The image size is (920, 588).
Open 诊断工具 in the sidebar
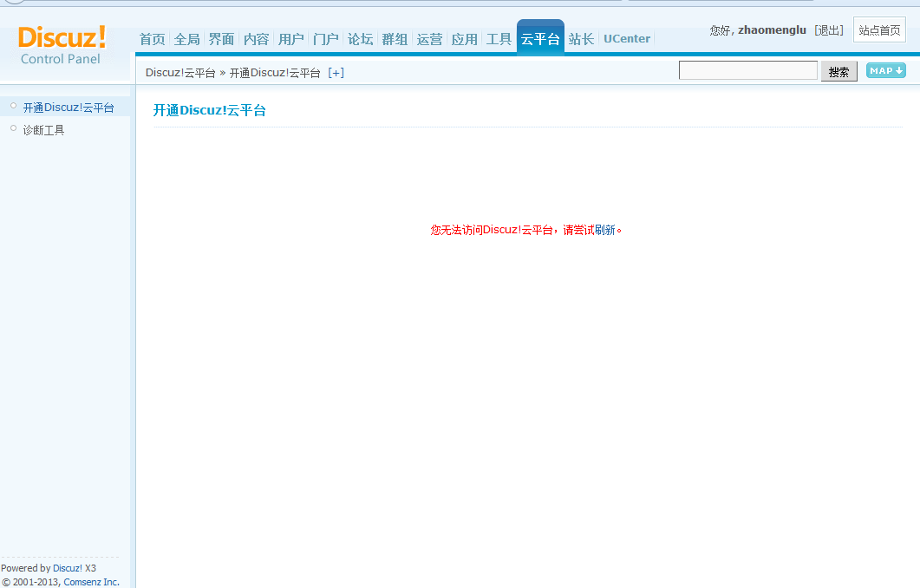[x=44, y=130]
